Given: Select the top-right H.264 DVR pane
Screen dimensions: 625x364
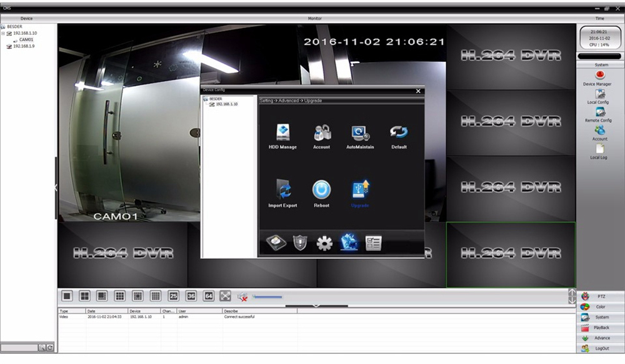Looking at the screenshot, I should [511, 57].
